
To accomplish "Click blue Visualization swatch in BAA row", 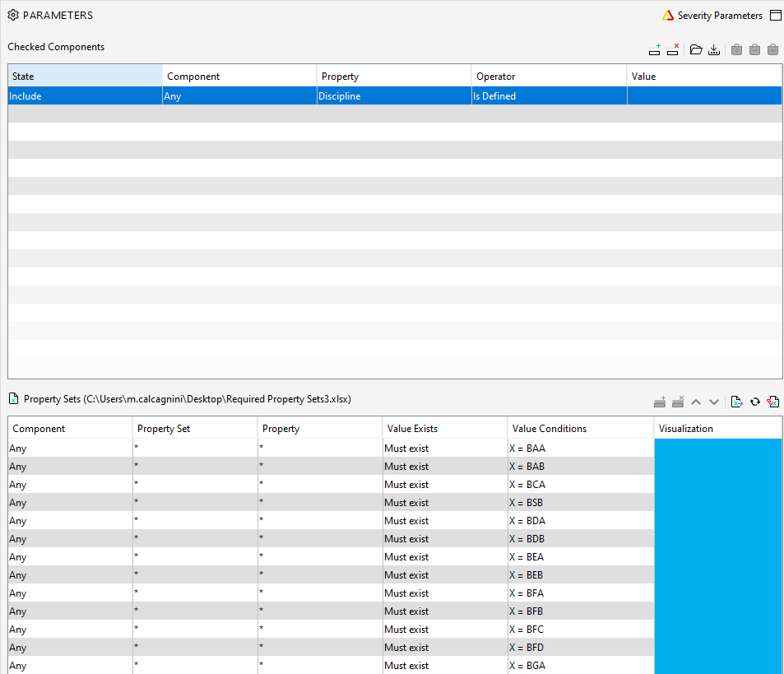I will coord(717,448).
